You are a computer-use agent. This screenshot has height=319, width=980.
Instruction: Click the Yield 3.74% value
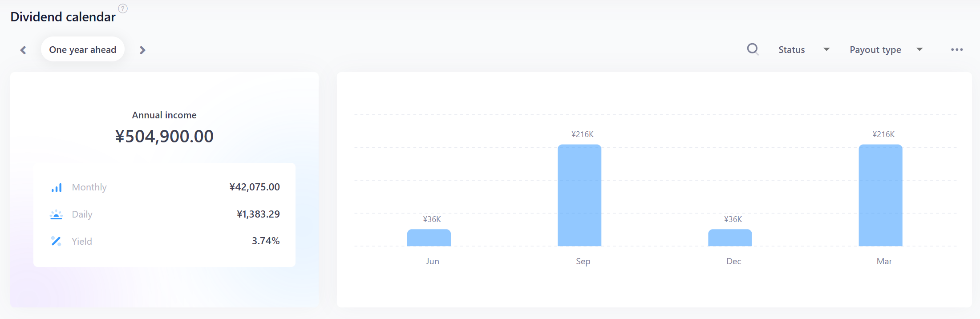tap(266, 241)
